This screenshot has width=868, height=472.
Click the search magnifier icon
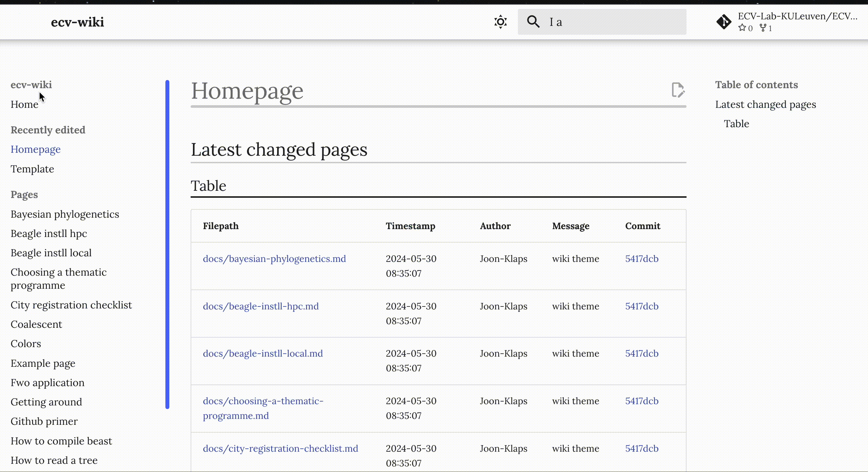[533, 21]
